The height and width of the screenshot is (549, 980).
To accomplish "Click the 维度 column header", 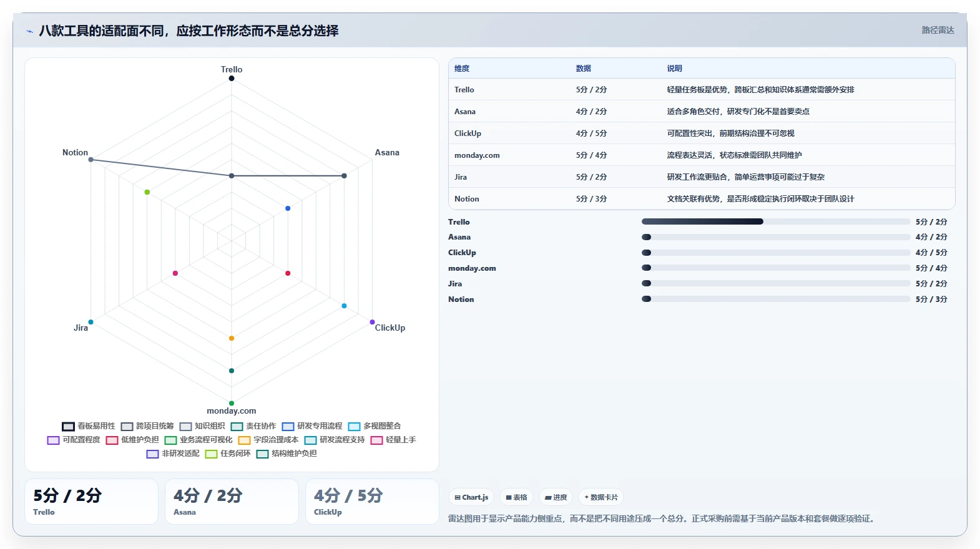I will [462, 69].
